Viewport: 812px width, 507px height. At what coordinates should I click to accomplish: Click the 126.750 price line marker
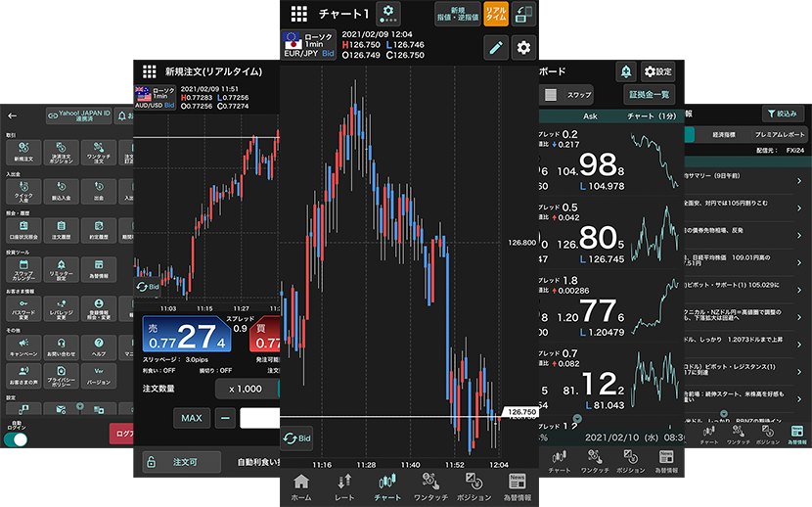point(518,413)
